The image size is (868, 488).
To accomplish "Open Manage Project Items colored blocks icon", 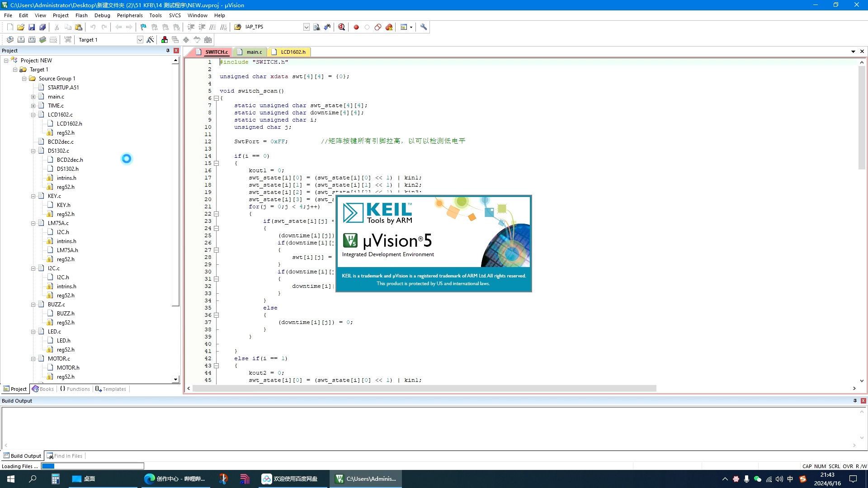I will tap(165, 40).
